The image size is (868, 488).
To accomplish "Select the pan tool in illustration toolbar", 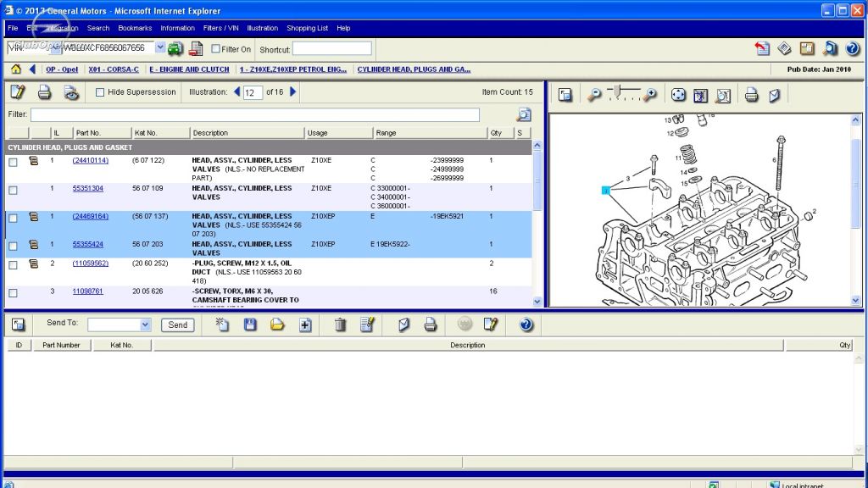I will click(x=678, y=95).
